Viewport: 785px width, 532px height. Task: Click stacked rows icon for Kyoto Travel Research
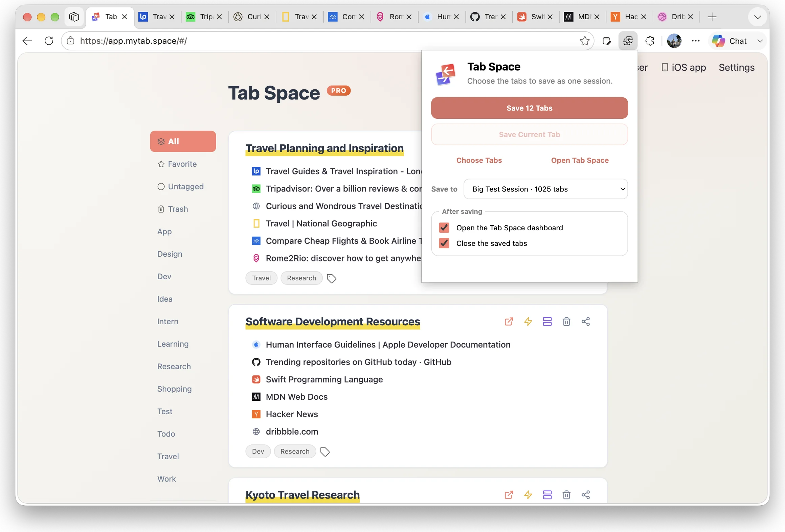[547, 495]
